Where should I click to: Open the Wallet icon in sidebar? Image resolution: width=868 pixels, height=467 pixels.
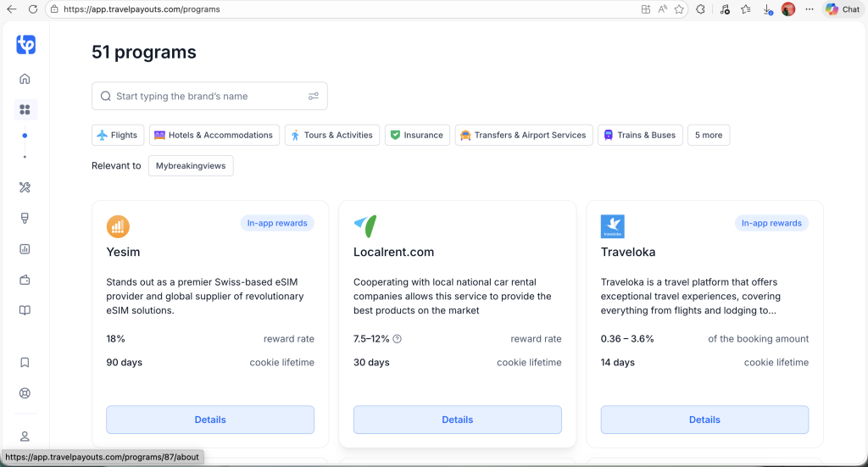(x=25, y=280)
